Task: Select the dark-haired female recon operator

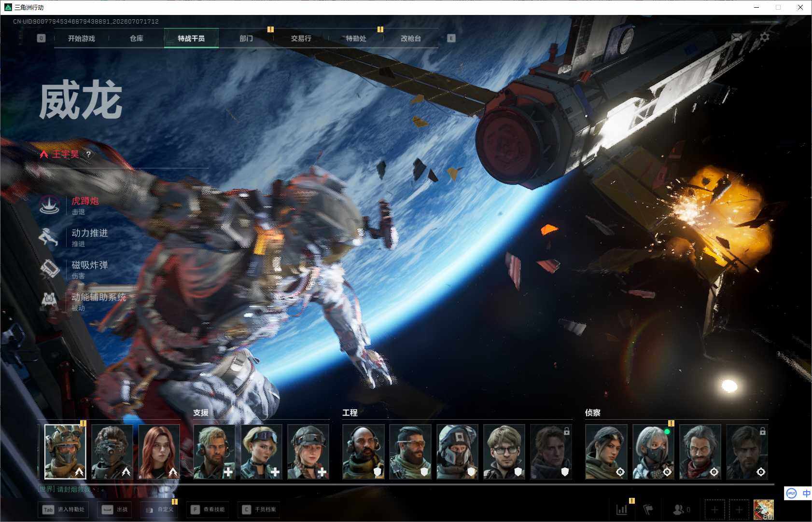Action: [x=606, y=452]
